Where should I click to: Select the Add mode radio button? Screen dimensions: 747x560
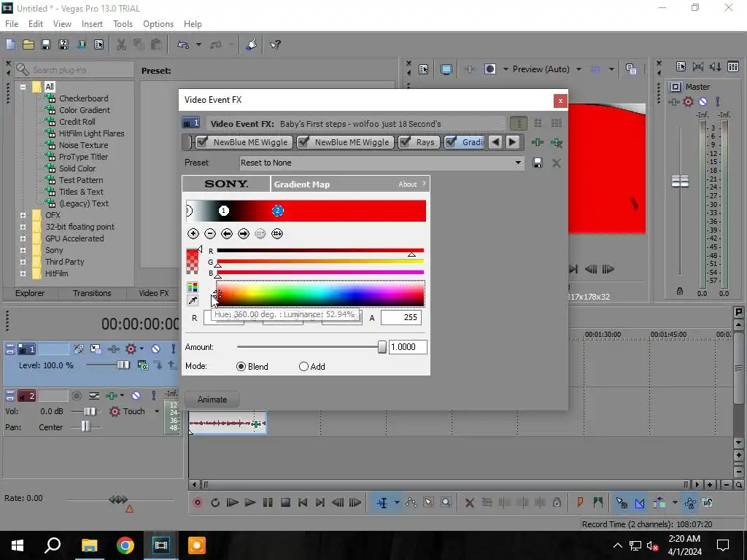coord(303,366)
